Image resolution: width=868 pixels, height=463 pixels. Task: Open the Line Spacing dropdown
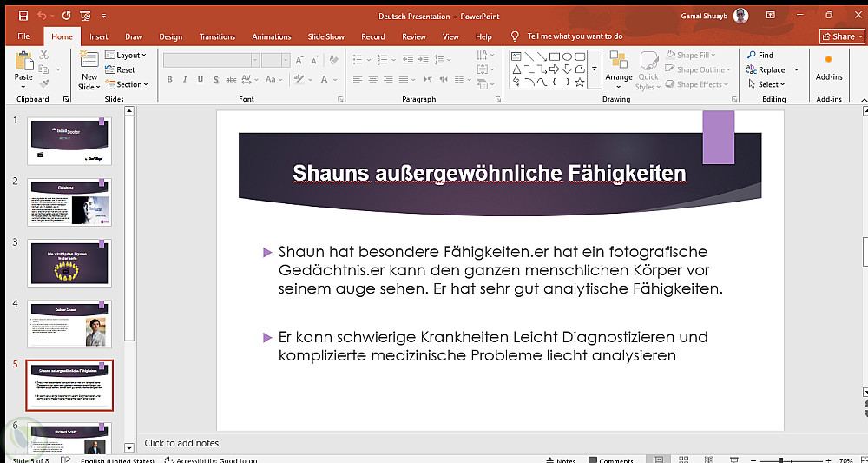(443, 59)
